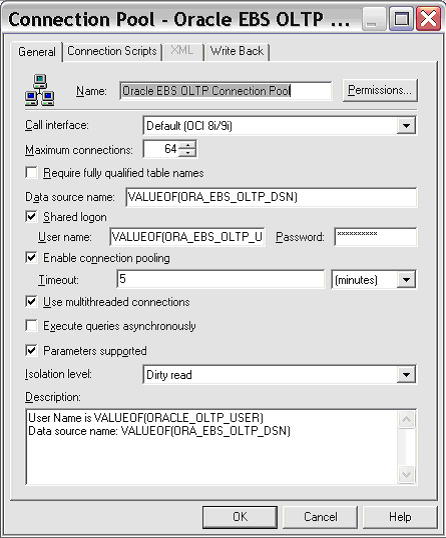The height and width of the screenshot is (538, 446).
Task: Open the Permissions dialog
Action: [x=380, y=90]
